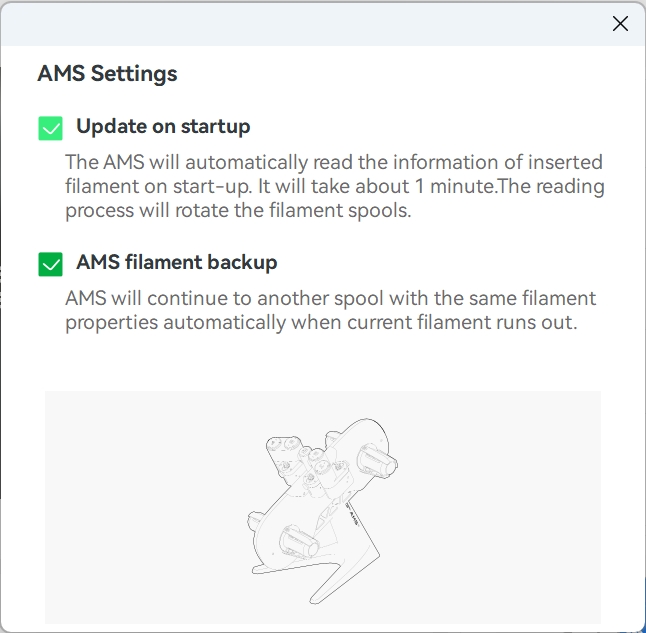The width and height of the screenshot is (646, 633).
Task: Click the upper-right spool roller in diagram
Action: (378, 461)
